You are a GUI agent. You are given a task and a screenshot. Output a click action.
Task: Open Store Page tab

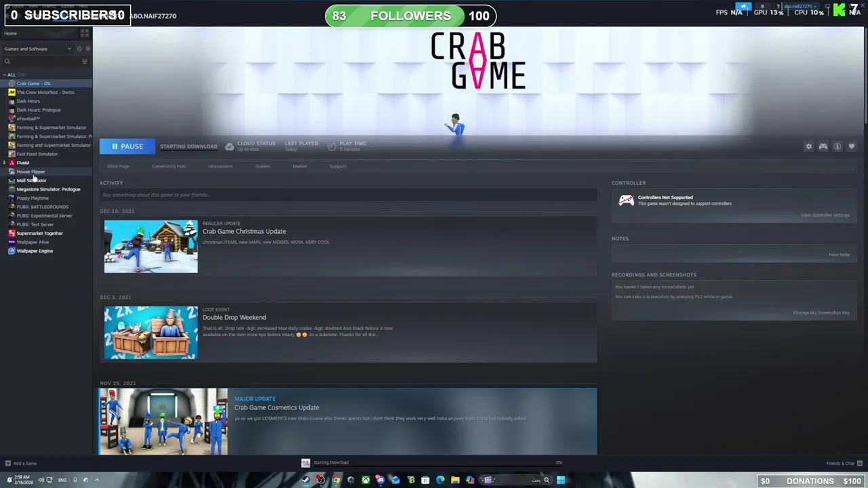point(118,166)
